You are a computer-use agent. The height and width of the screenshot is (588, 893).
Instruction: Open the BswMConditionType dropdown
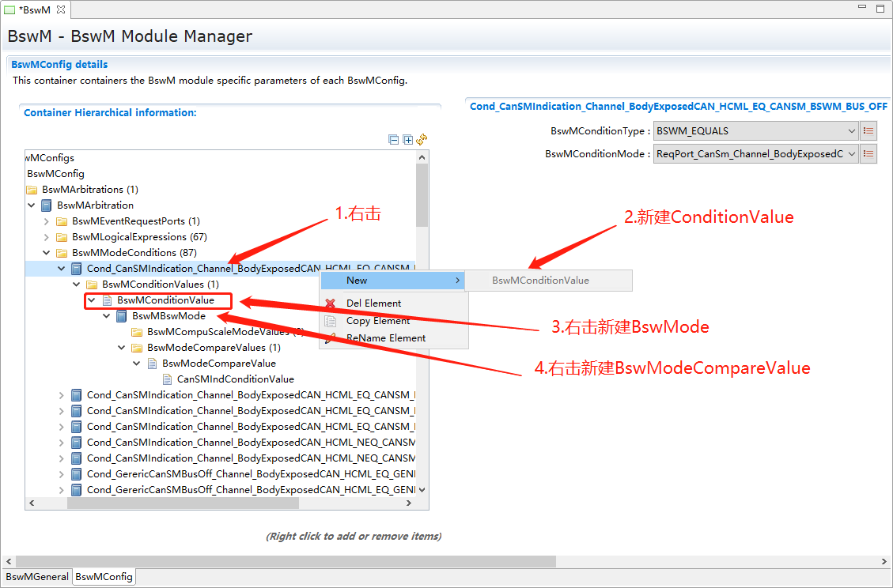851,131
